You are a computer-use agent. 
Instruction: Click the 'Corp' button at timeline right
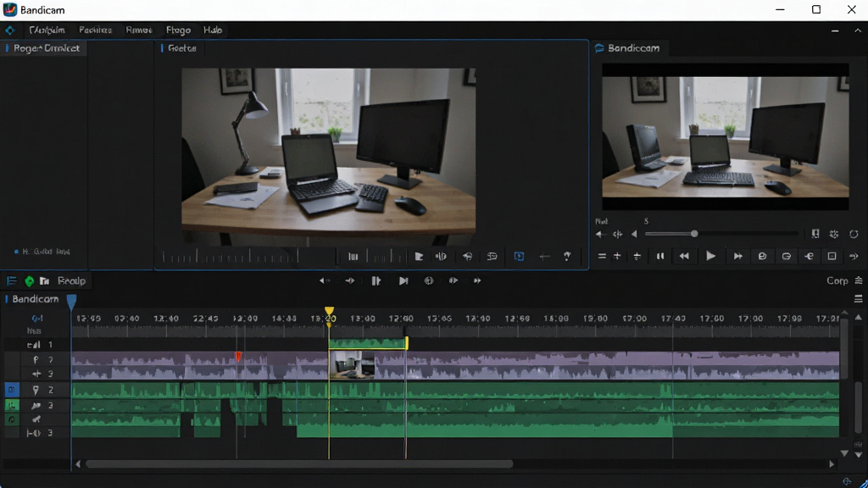(x=837, y=281)
